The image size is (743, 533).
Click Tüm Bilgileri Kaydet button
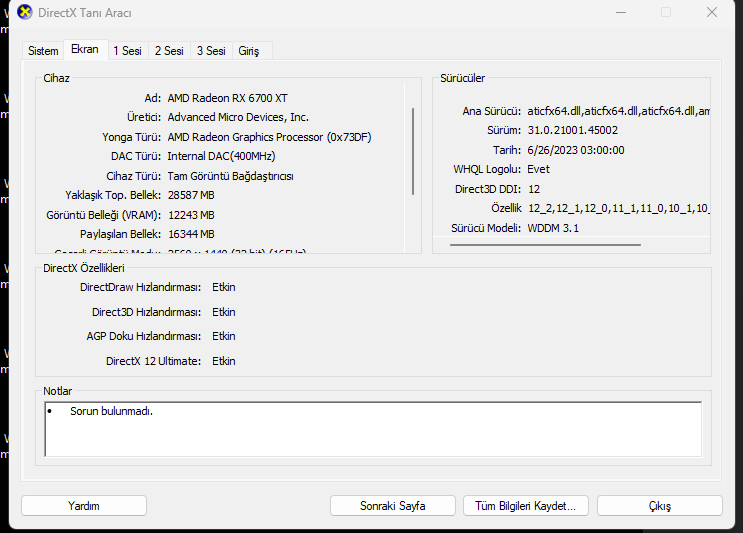coord(526,506)
